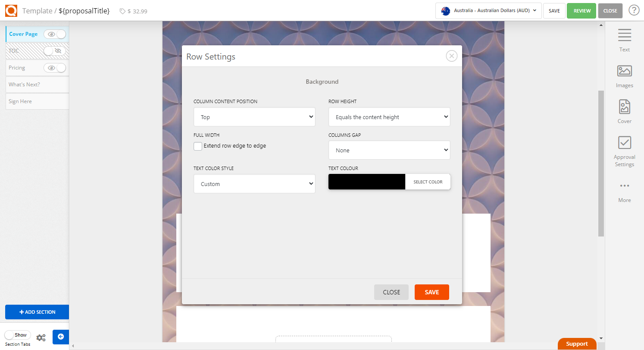Click the green REVIEW button
Viewport: 644px width, 350px height.
pyautogui.click(x=581, y=11)
